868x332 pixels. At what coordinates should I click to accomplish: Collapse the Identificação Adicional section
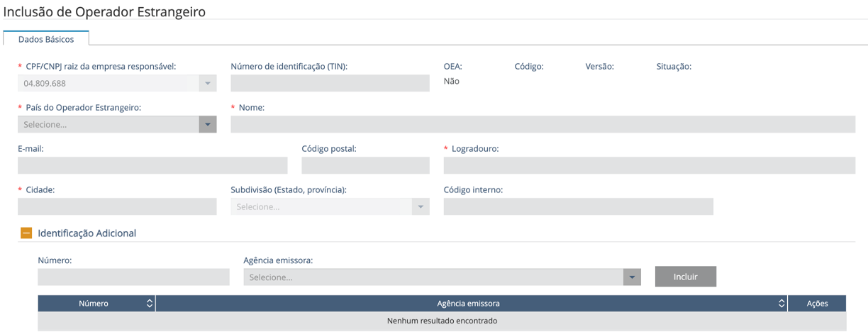pyautogui.click(x=26, y=233)
